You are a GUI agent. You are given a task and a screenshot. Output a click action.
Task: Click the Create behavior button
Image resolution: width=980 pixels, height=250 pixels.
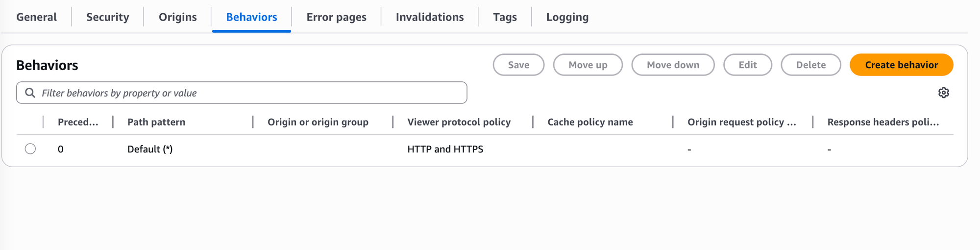(902, 65)
